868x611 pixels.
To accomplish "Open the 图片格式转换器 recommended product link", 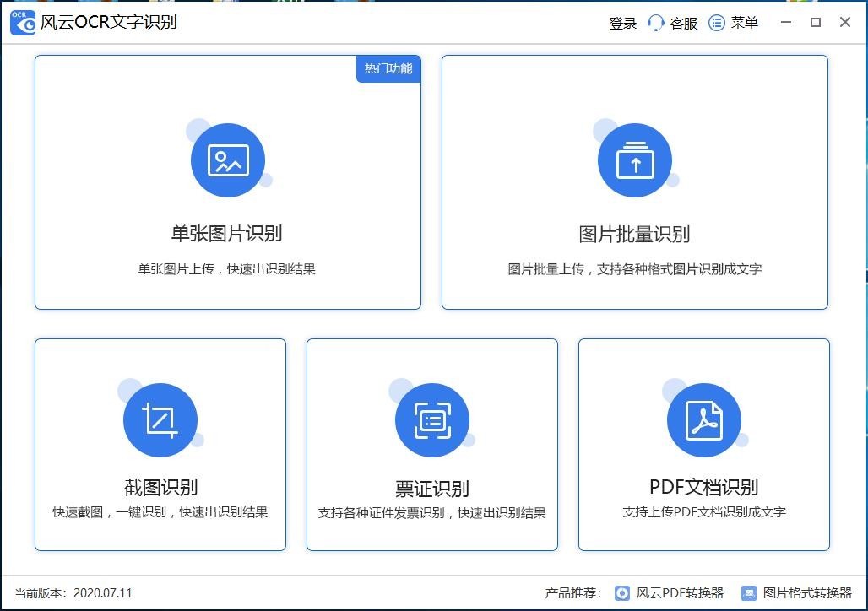I will pos(807,593).
